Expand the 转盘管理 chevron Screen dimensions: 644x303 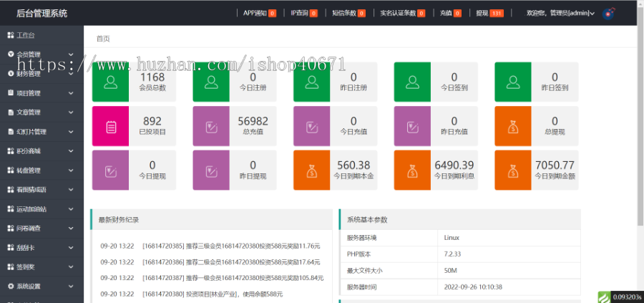point(71,170)
